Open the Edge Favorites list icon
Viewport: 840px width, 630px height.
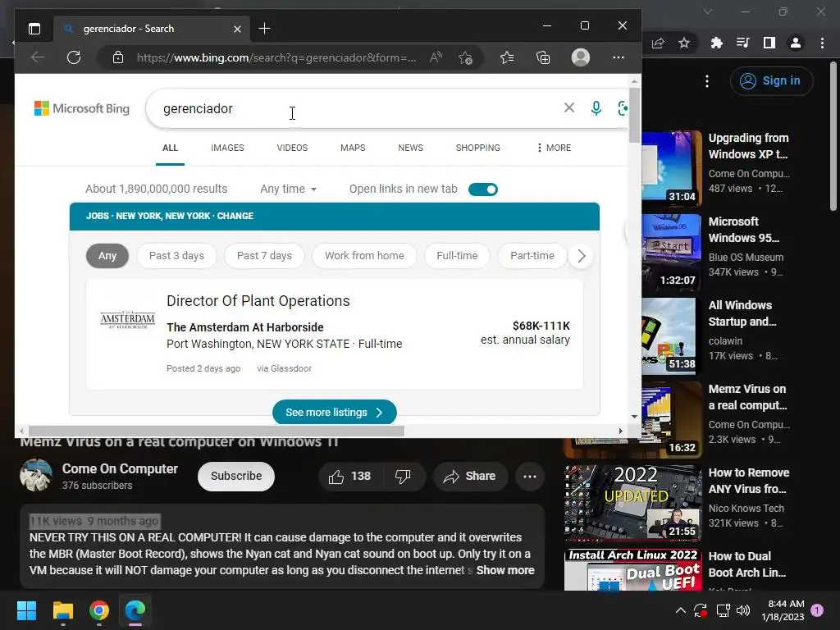click(507, 57)
